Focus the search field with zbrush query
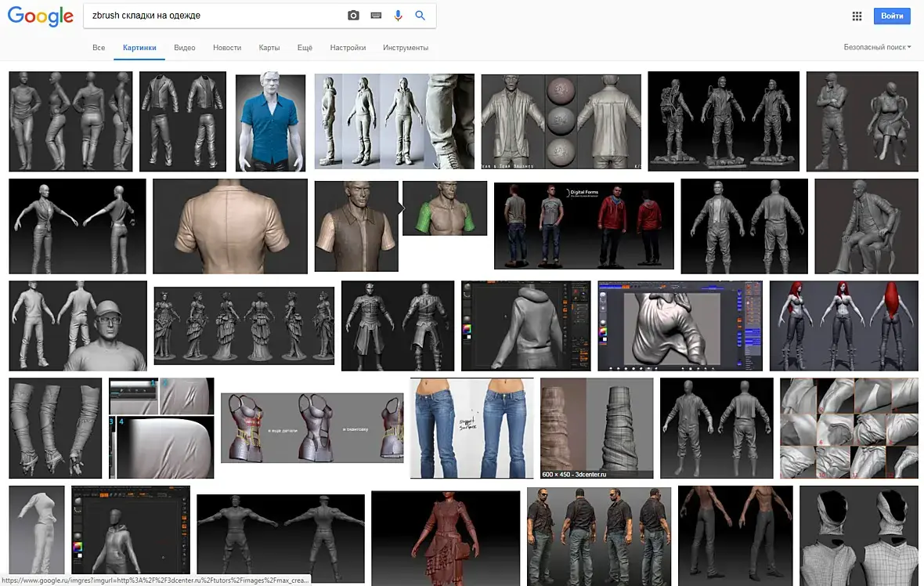The image size is (924, 586). (x=215, y=16)
